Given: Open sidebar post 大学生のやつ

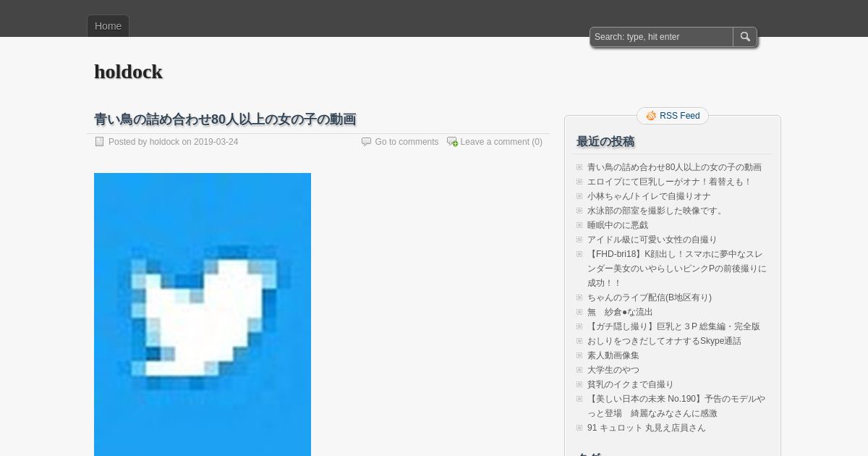Looking at the screenshot, I should pos(613,370).
